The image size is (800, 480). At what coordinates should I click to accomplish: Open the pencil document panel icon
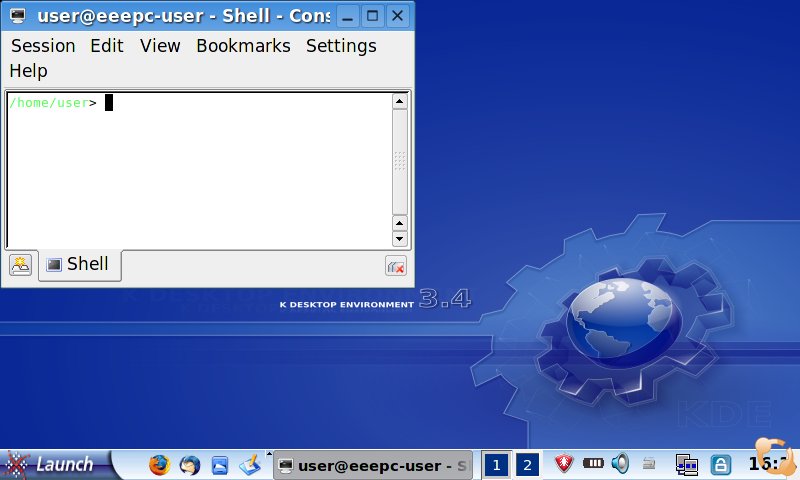tap(250, 465)
